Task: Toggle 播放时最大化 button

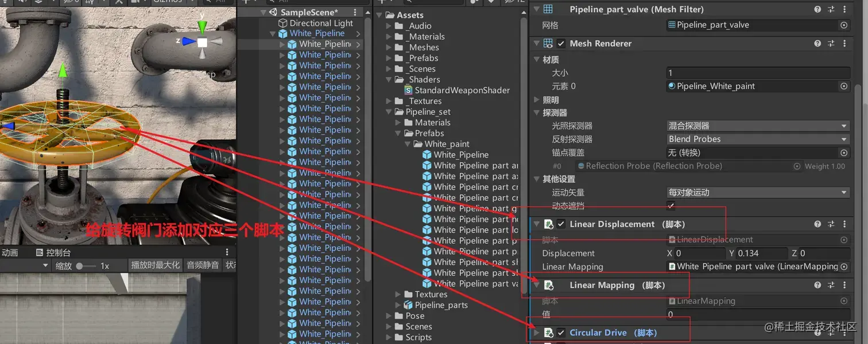Action: point(155,265)
